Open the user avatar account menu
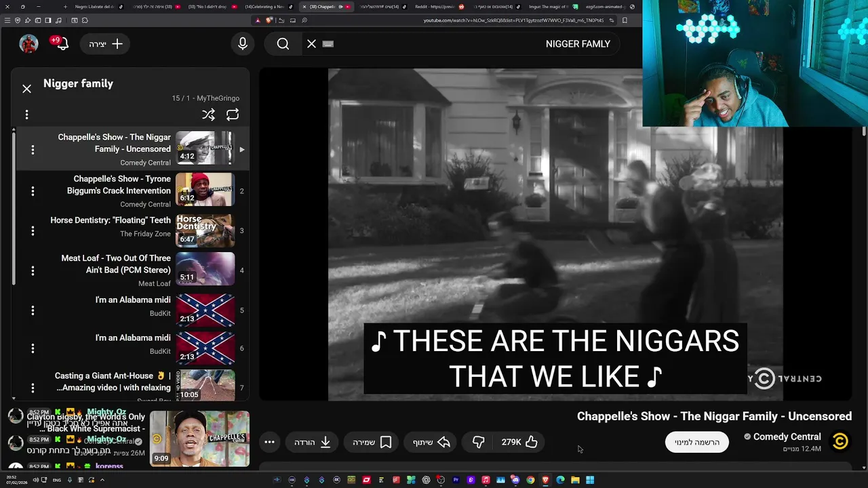Screen dimensions: 868x488 click(28, 43)
